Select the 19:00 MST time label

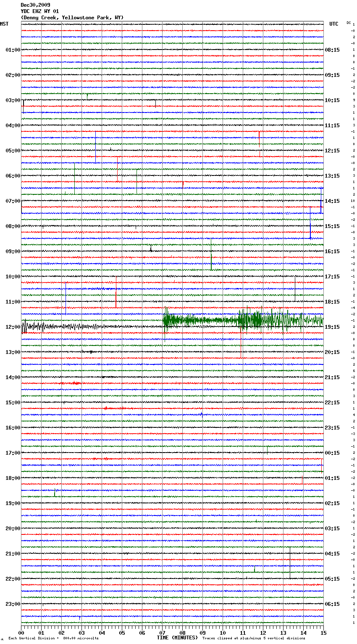(x=13, y=503)
